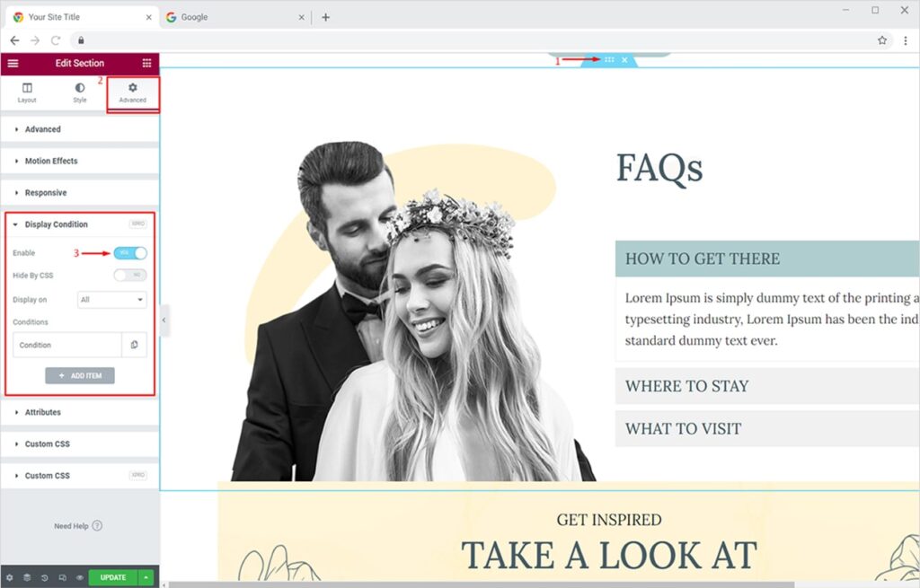Open the Navigator layers icon
The height and width of the screenshot is (588, 920).
[x=27, y=577]
